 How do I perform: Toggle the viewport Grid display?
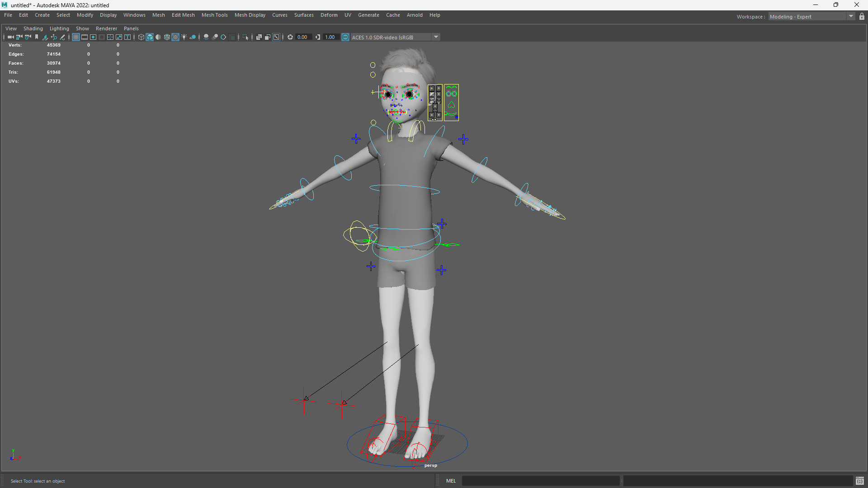click(x=76, y=37)
